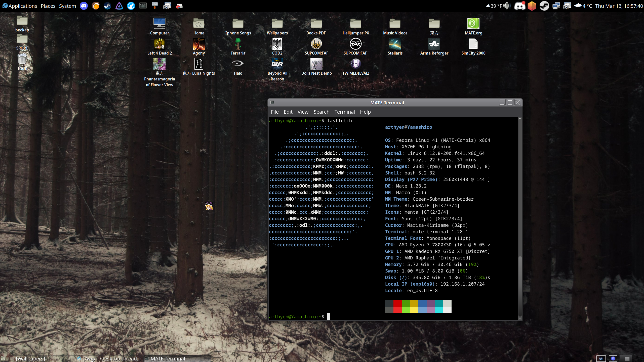The width and height of the screenshot is (644, 362).
Task: Click MATE Terminal taskbar button
Action: [177, 358]
